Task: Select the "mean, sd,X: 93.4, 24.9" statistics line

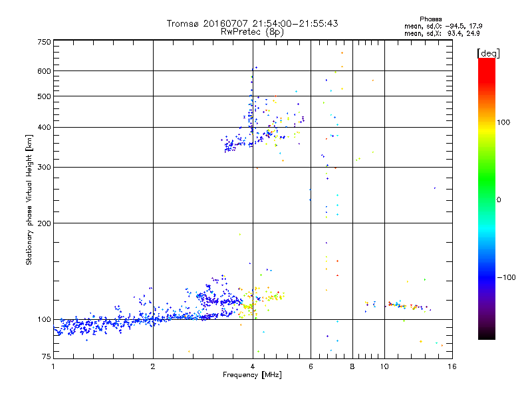Action: coord(442,33)
